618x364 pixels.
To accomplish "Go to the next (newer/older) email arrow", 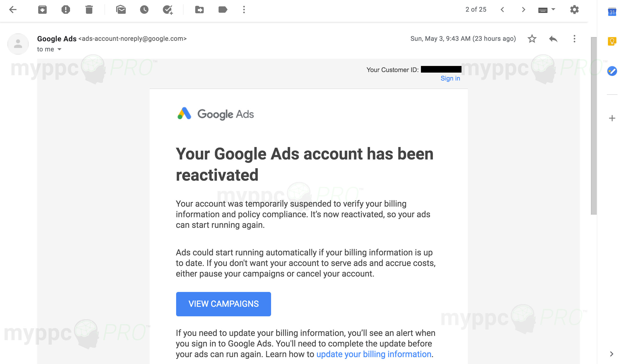I will pos(523,10).
